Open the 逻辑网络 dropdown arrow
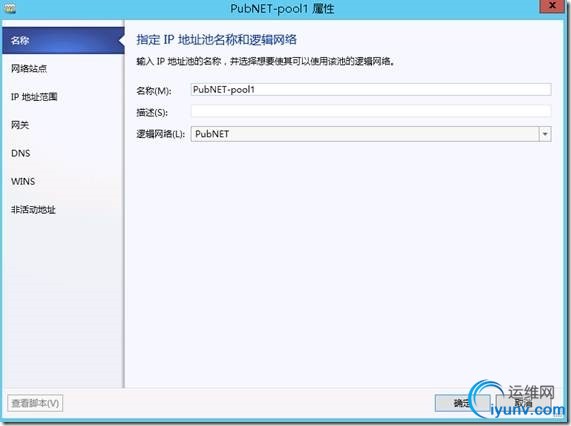This screenshot has height=426, width=571. click(x=545, y=134)
